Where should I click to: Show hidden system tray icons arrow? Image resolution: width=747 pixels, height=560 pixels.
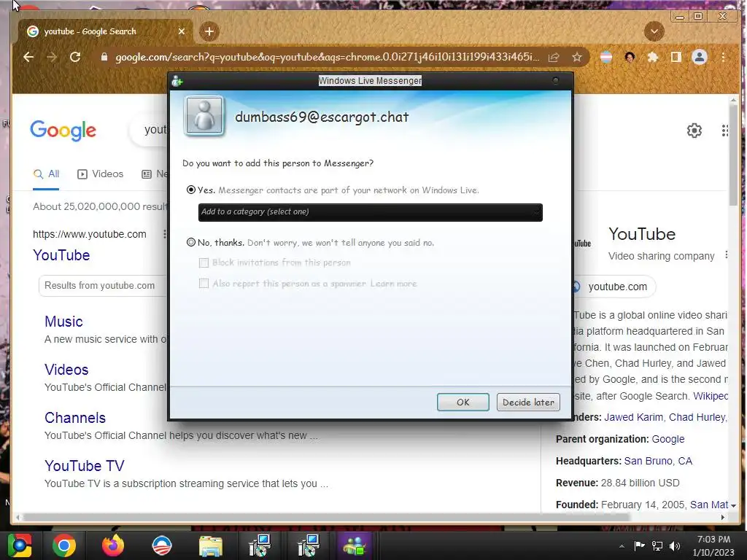[x=622, y=546]
